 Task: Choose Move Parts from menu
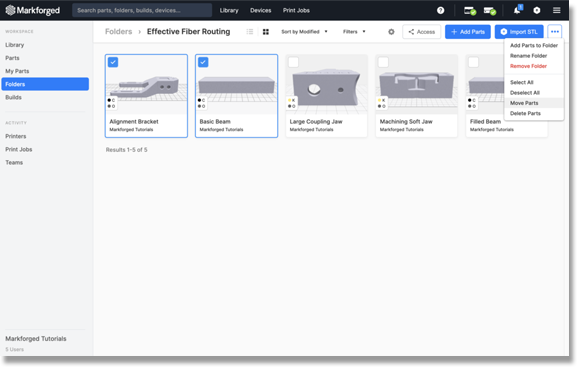(x=524, y=103)
